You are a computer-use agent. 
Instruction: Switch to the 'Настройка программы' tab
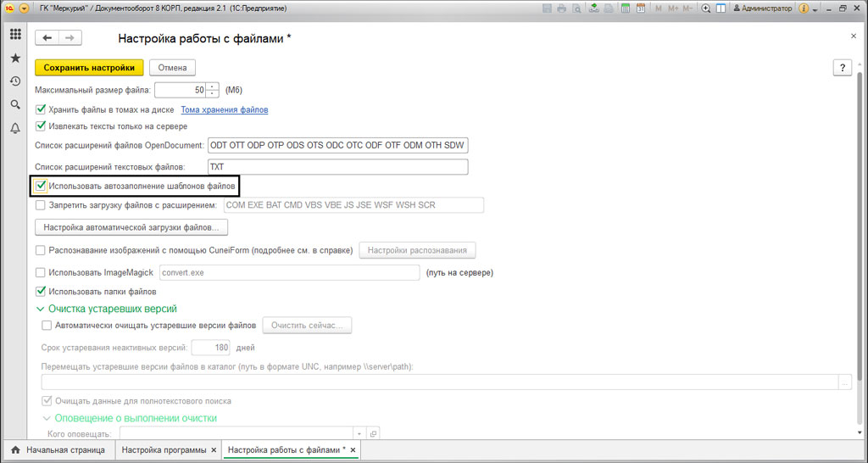(x=164, y=449)
